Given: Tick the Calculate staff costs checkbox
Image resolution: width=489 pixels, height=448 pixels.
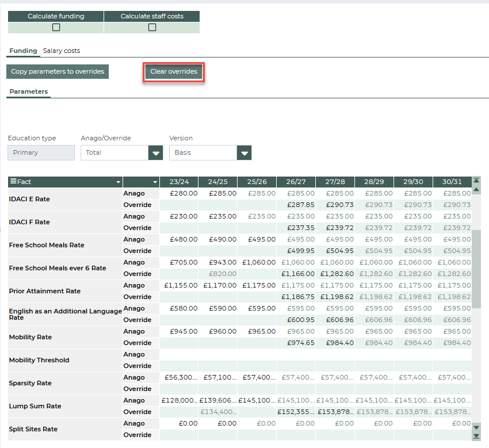Looking at the screenshot, I should point(152,27).
